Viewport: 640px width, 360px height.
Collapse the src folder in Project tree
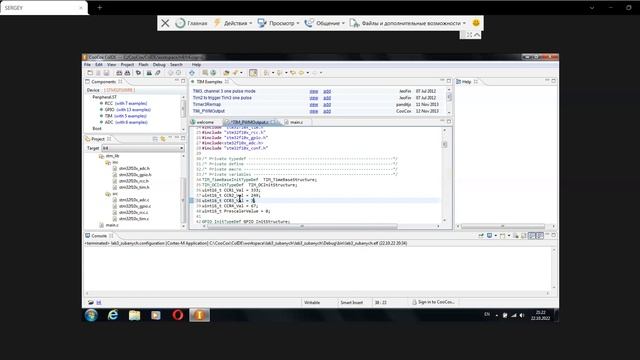point(107,194)
